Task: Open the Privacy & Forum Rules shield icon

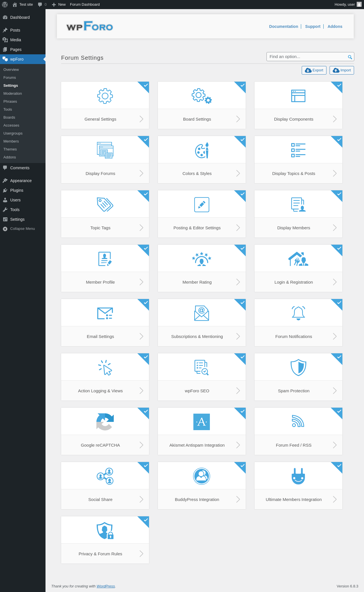Action: point(105,531)
